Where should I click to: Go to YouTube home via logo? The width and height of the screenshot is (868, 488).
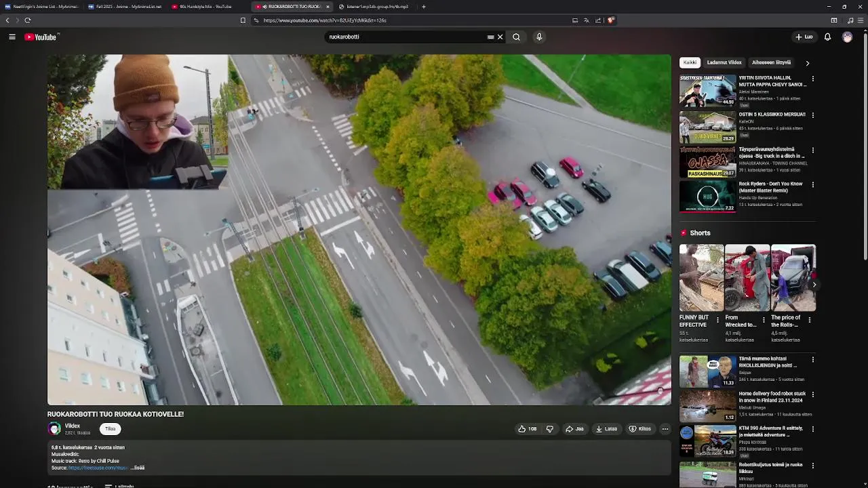[41, 37]
